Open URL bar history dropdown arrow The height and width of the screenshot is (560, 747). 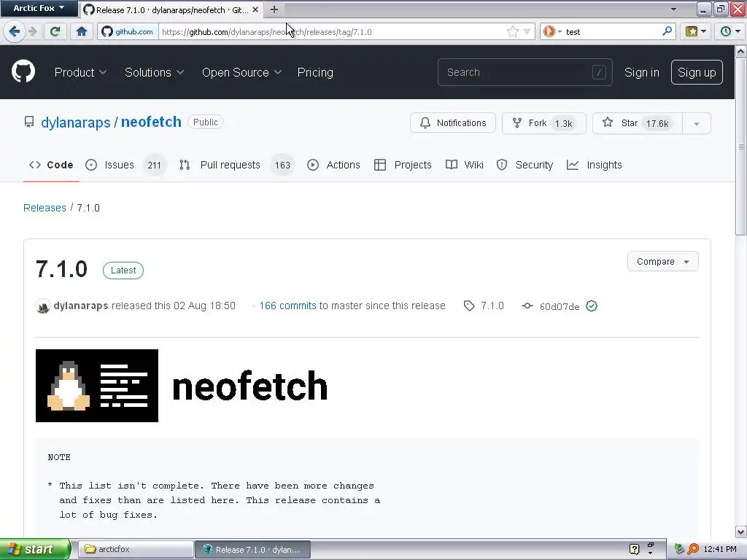click(x=527, y=32)
